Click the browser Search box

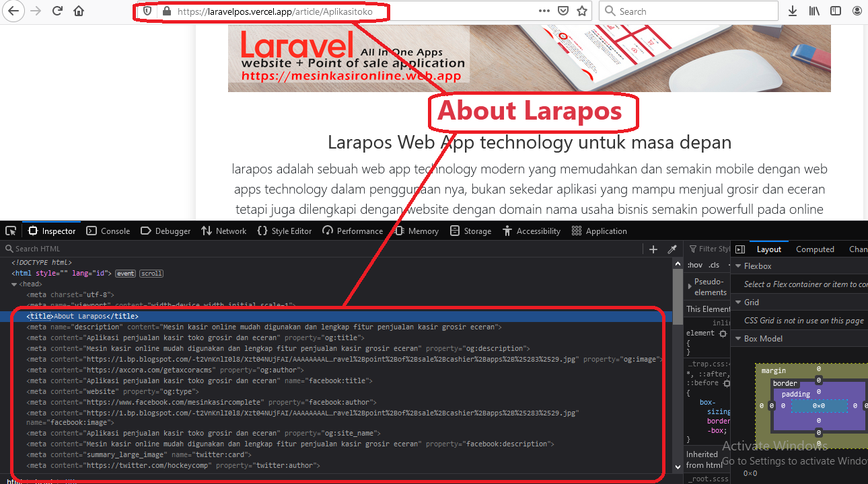688,11
